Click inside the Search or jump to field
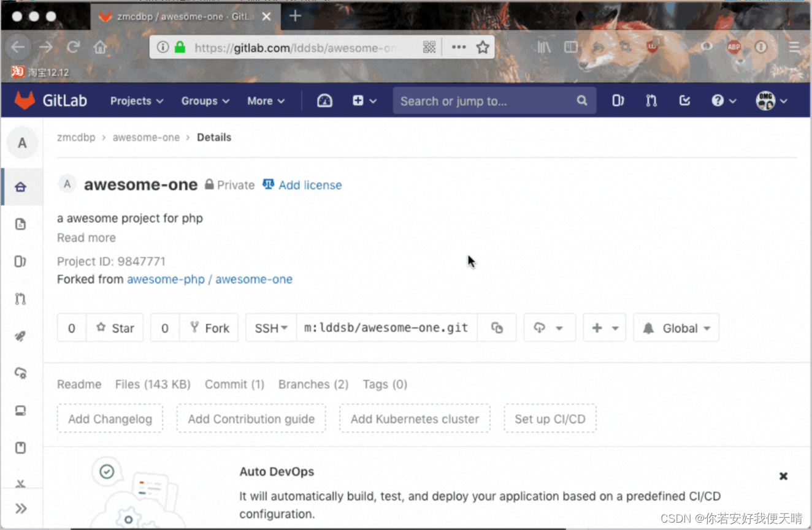Screen dimensions: 812x530 pyautogui.click(x=485, y=100)
